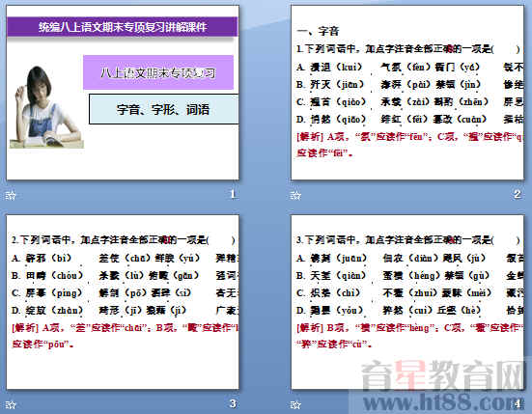Click animation star icon under slide 2

coord(295,195)
